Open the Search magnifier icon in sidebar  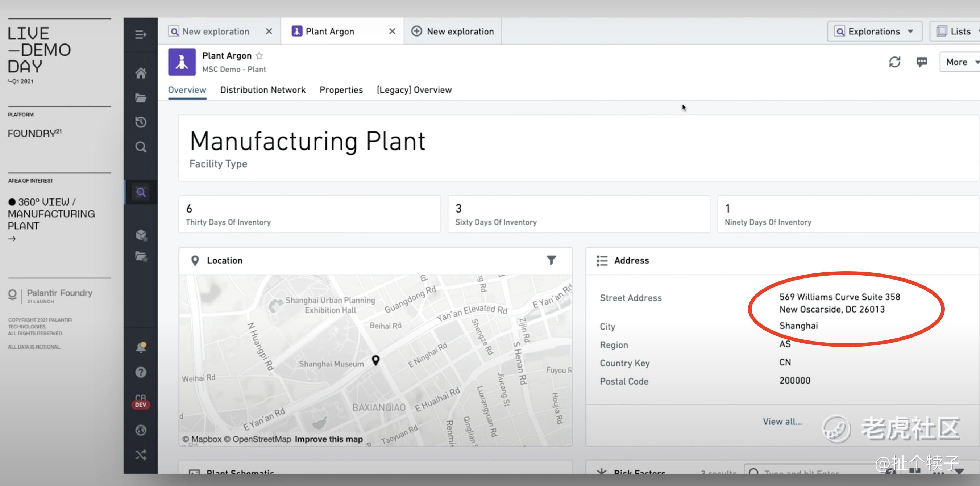click(141, 147)
